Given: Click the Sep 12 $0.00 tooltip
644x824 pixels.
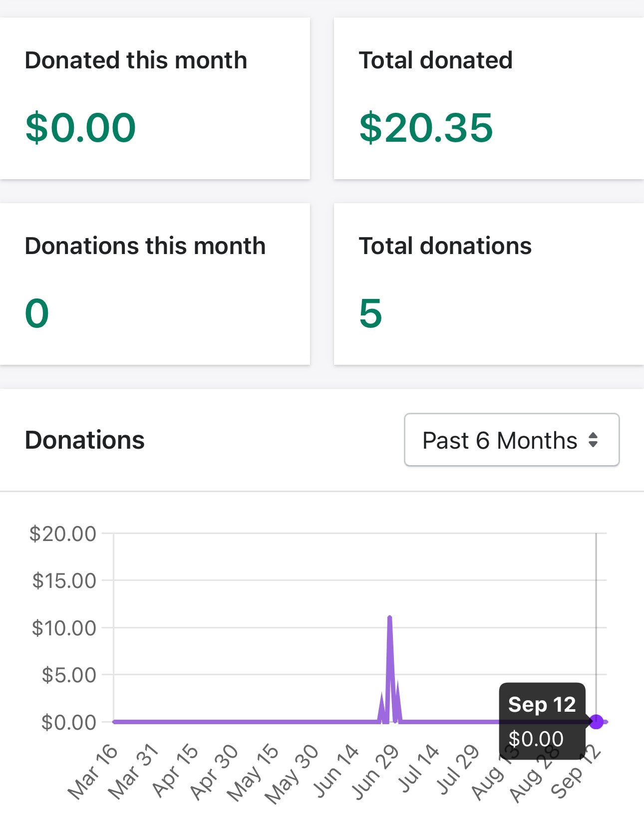Looking at the screenshot, I should pyautogui.click(x=542, y=721).
